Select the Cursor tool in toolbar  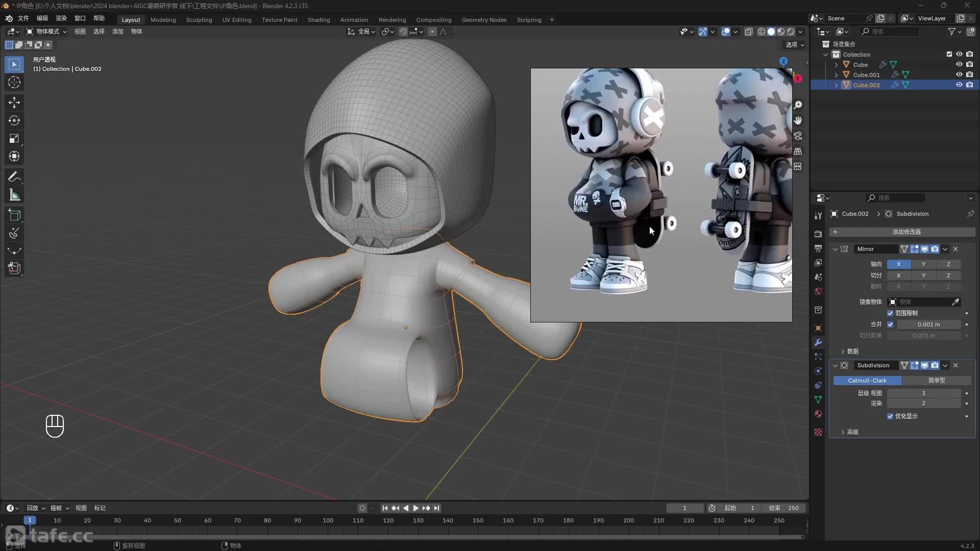(14, 82)
